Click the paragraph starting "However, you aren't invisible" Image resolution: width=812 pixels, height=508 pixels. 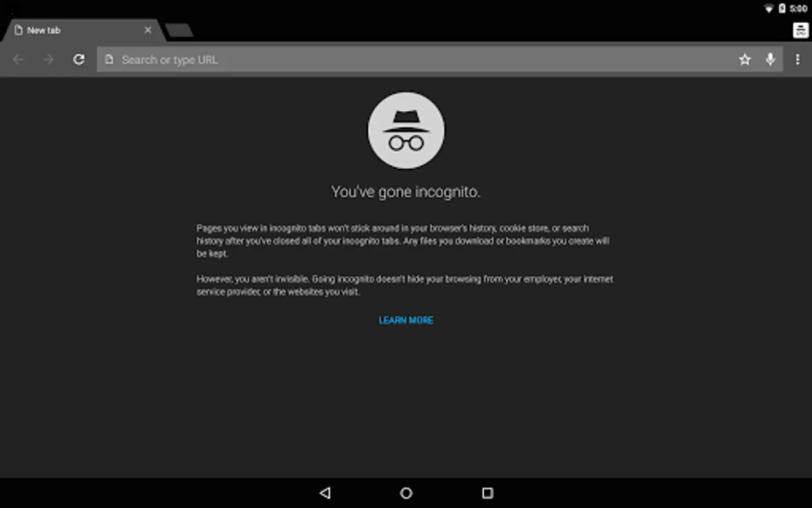(404, 285)
